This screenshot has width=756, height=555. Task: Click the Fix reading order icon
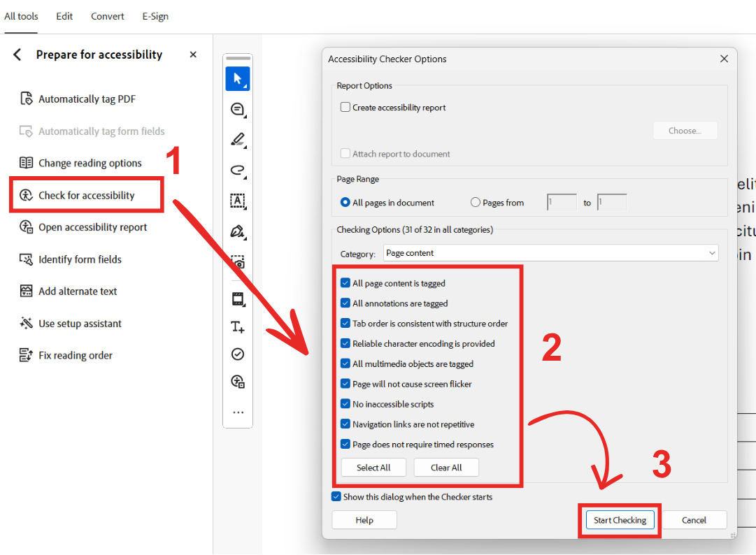click(26, 355)
